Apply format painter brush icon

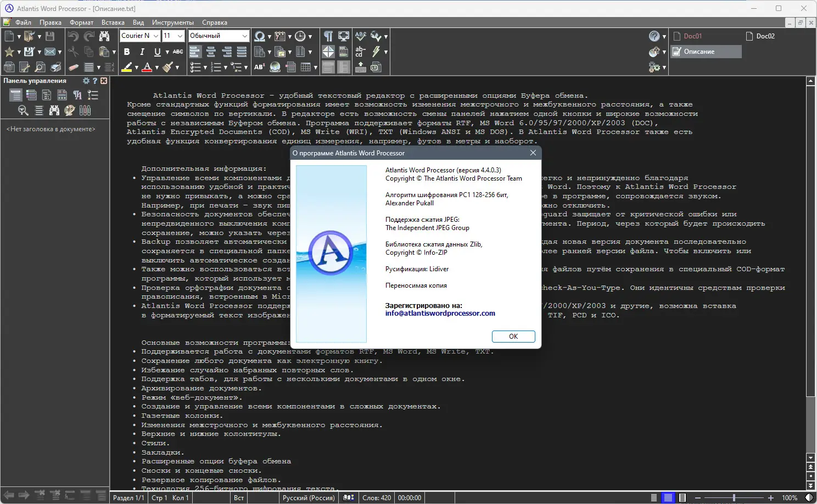tap(168, 67)
